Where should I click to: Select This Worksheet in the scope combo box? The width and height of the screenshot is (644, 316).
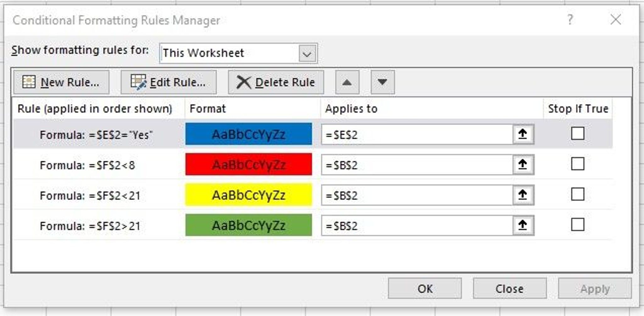tap(220, 53)
